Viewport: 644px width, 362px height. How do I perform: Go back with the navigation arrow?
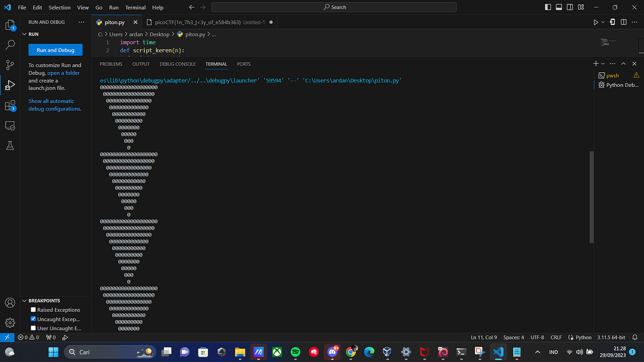[x=192, y=8]
